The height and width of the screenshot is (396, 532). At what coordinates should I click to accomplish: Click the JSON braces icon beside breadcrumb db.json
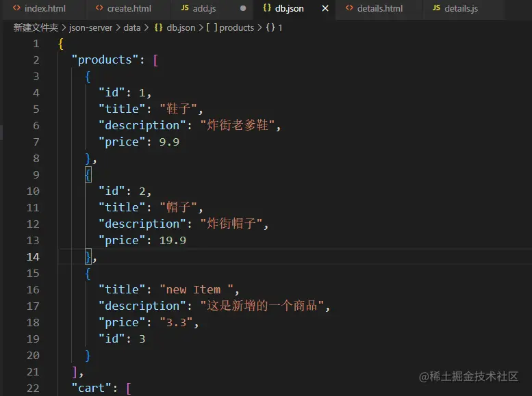click(x=158, y=27)
